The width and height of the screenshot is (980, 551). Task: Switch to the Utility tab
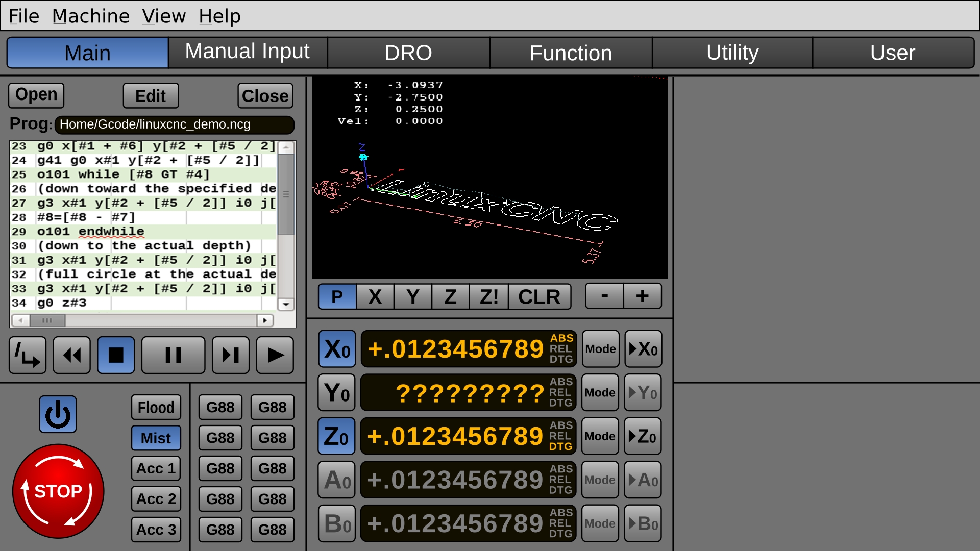(732, 52)
